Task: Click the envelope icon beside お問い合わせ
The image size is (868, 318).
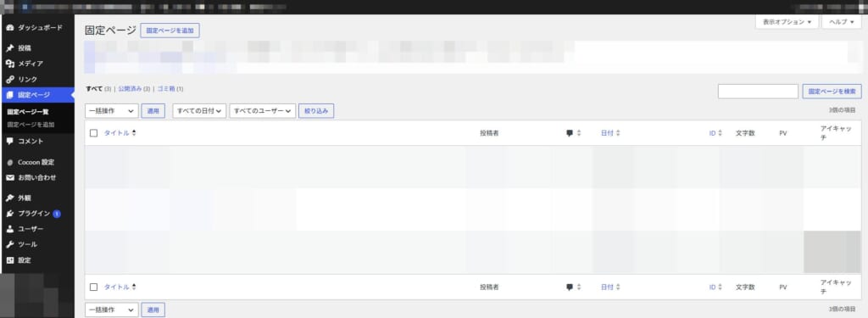Action: tap(10, 178)
